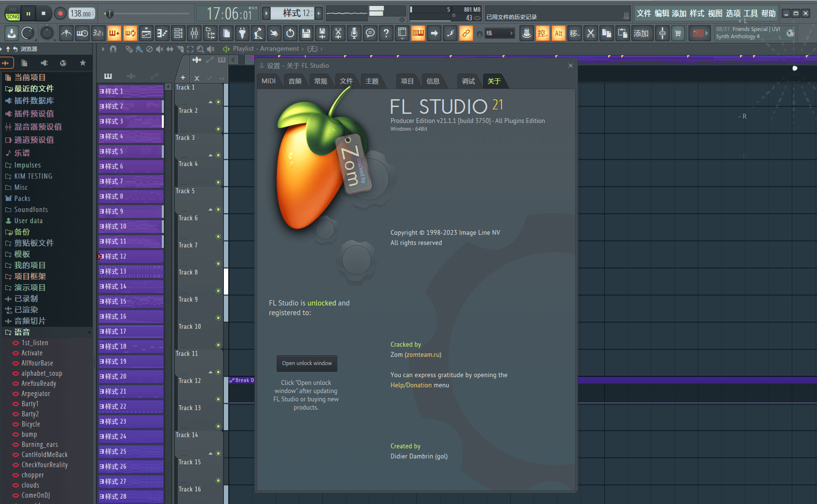Open the 选项 menu
The height and width of the screenshot is (504, 817).
pos(733,14)
